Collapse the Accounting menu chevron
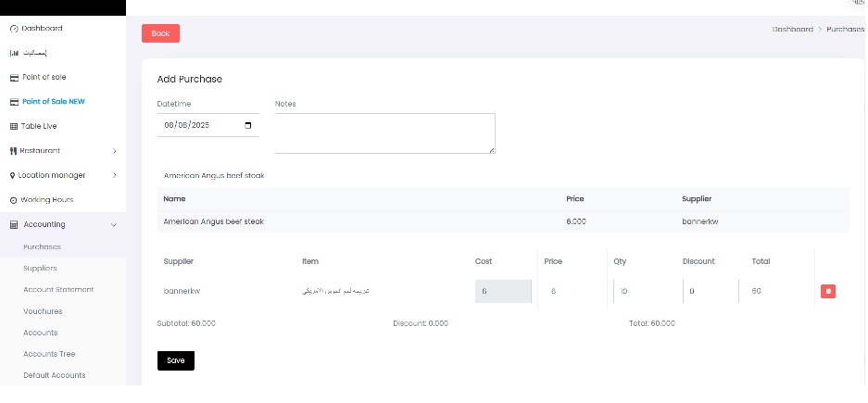The width and height of the screenshot is (868, 403). pyautogui.click(x=114, y=224)
